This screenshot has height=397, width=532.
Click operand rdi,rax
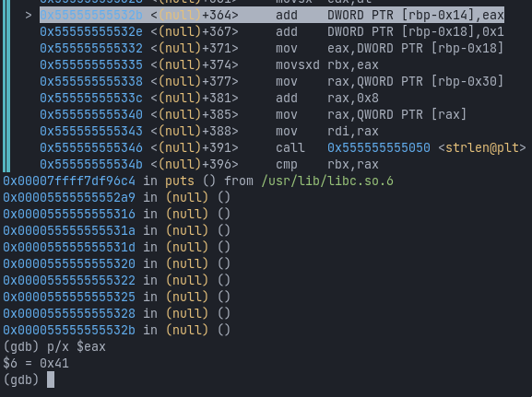click(353, 132)
